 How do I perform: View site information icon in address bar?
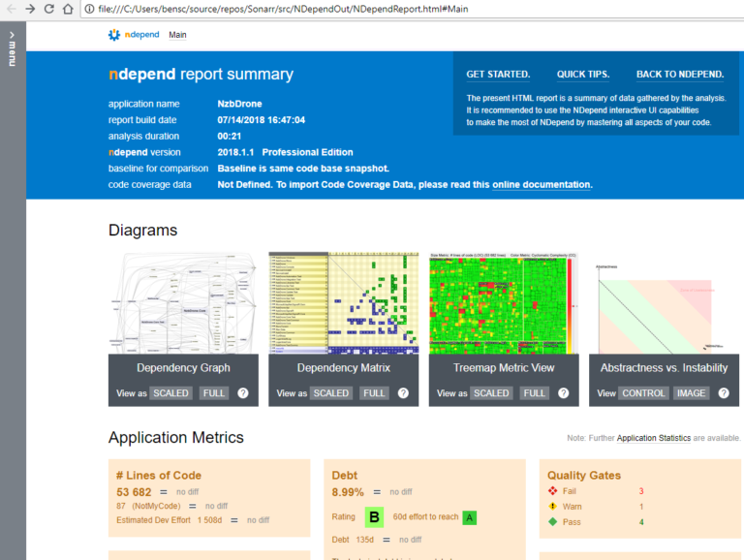(x=89, y=9)
